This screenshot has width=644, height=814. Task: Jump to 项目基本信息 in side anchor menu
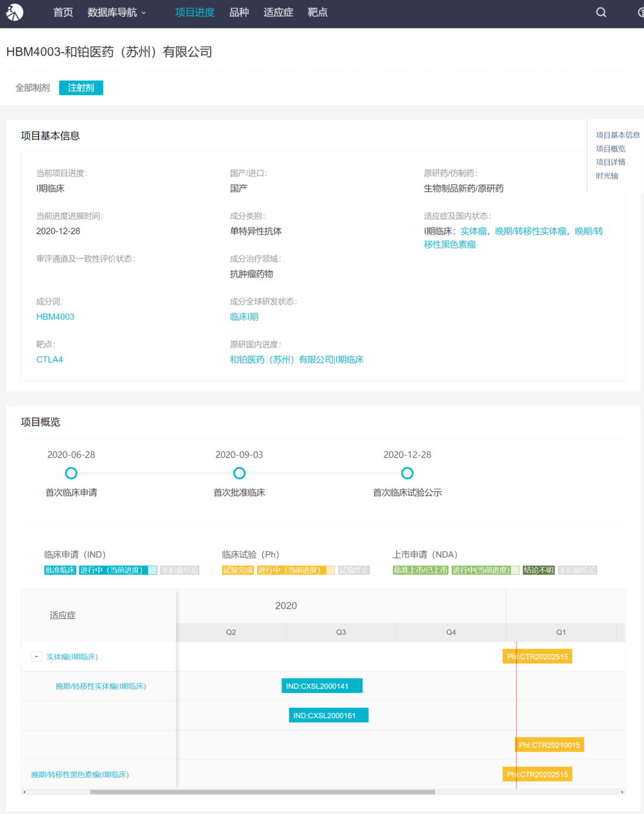[x=618, y=135]
